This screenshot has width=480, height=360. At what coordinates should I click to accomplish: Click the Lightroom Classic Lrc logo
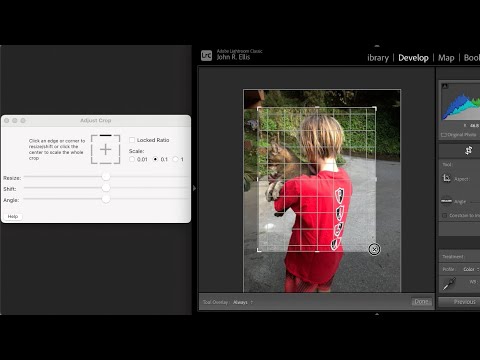click(x=206, y=55)
